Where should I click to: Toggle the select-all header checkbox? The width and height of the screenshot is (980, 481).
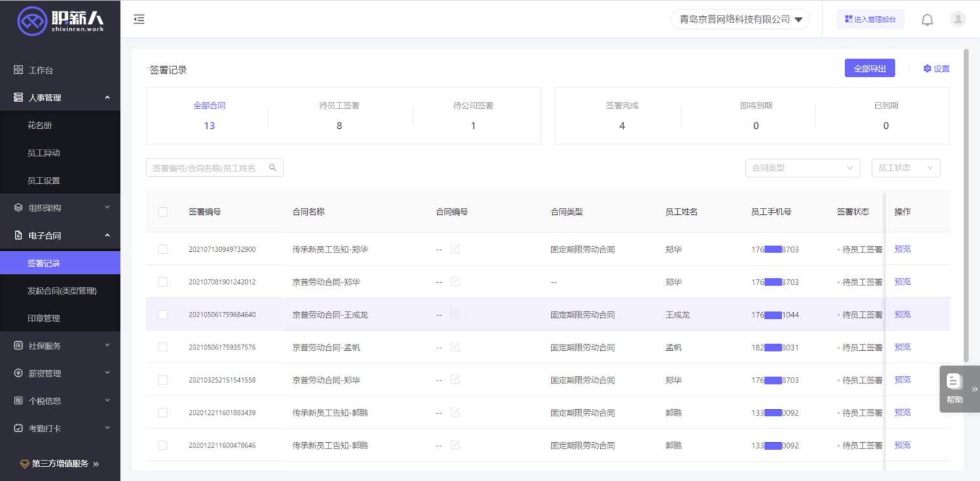[x=163, y=212]
